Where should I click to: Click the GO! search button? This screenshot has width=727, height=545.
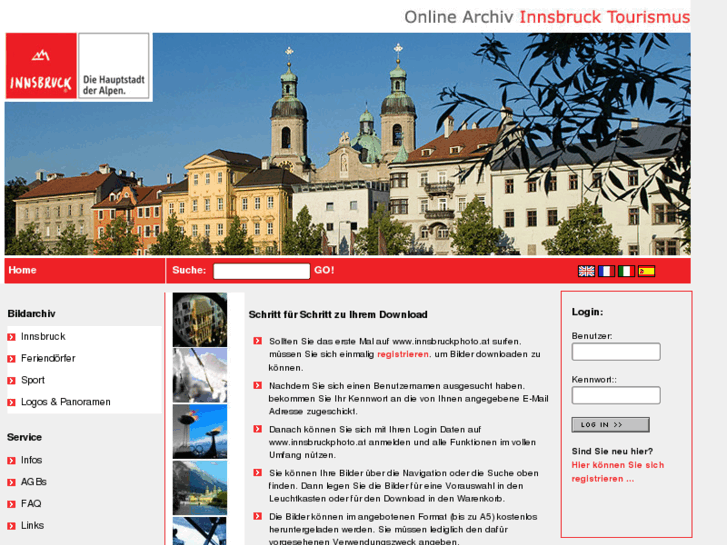(324, 270)
